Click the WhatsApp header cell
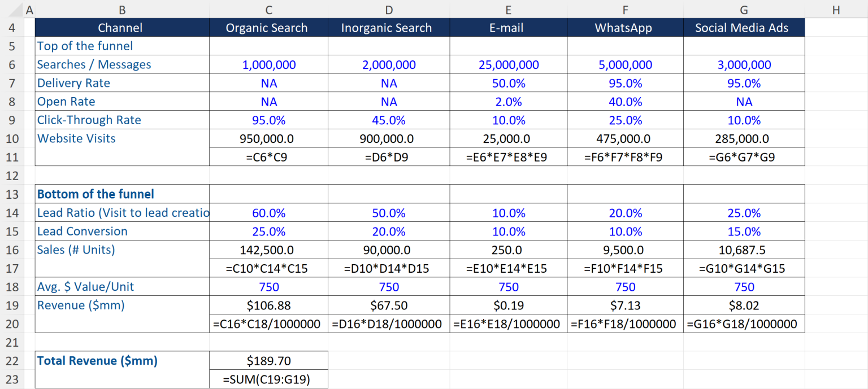The width and height of the screenshot is (868, 389). pyautogui.click(x=624, y=27)
